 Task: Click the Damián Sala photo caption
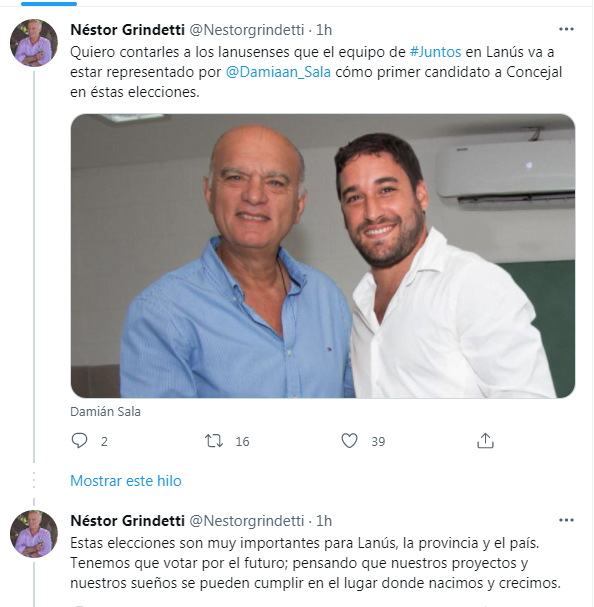coord(105,412)
